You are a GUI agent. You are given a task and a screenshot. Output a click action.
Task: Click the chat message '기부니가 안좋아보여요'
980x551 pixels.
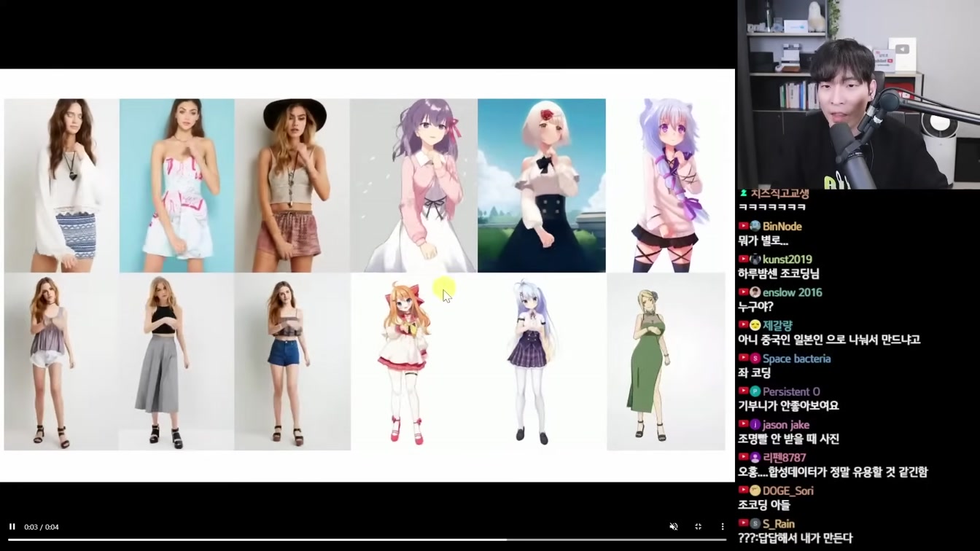pos(788,406)
